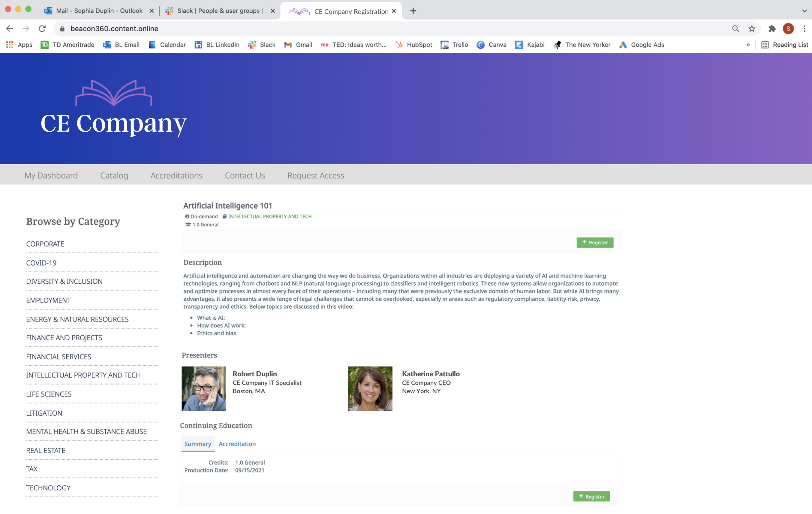
Task: Open TD Ameritrade bookmark
Action: coord(67,45)
